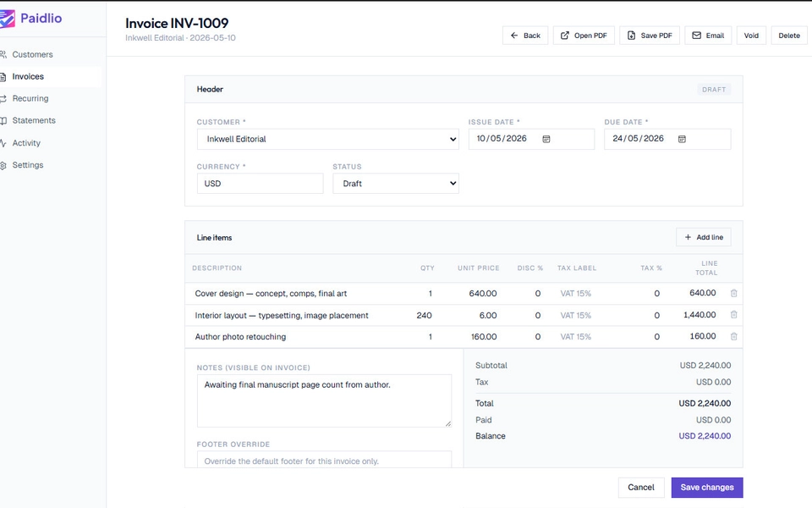
Task: Click the Currency USD field
Action: (x=260, y=184)
